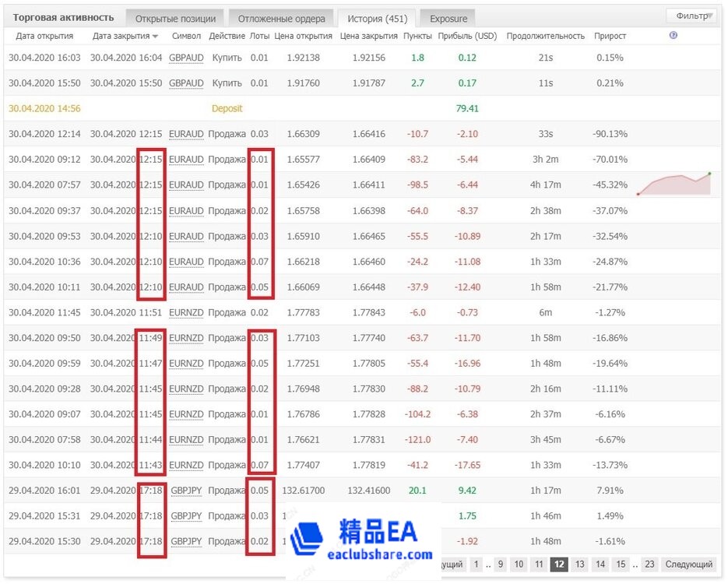728x584 pixels.
Task: Switch to the Exposure tab
Action: pos(448,19)
